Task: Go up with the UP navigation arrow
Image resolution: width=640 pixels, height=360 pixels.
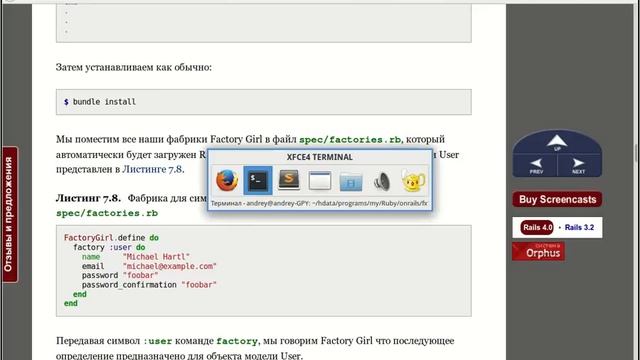Action: point(557,143)
